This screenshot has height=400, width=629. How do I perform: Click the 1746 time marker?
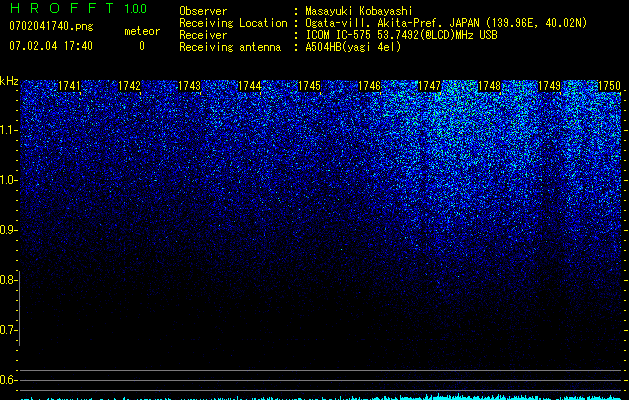point(369,86)
